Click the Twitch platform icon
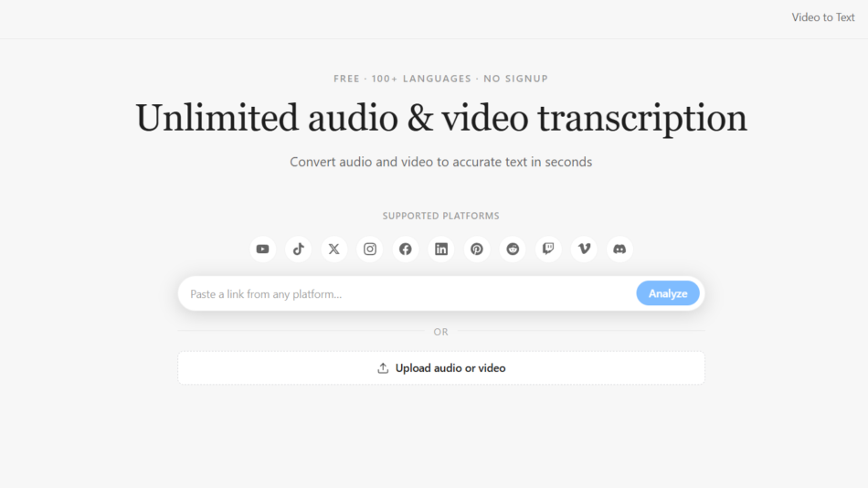The height and width of the screenshot is (488, 868). point(548,249)
